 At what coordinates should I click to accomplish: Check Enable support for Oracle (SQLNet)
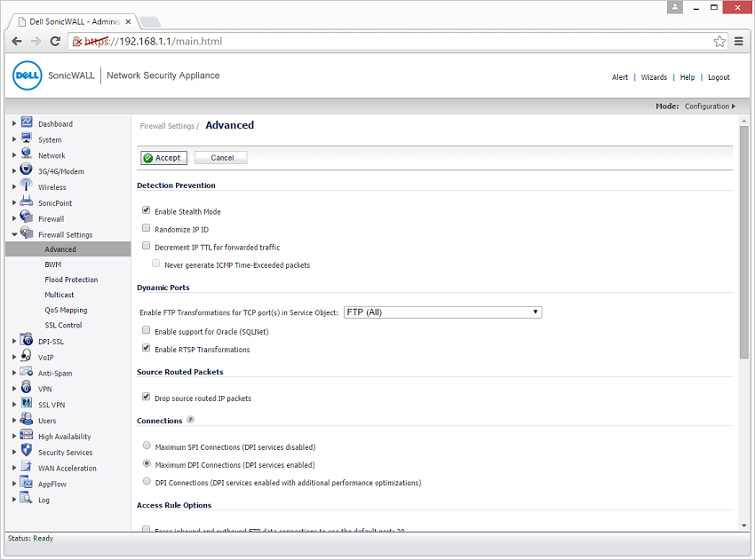click(x=146, y=330)
